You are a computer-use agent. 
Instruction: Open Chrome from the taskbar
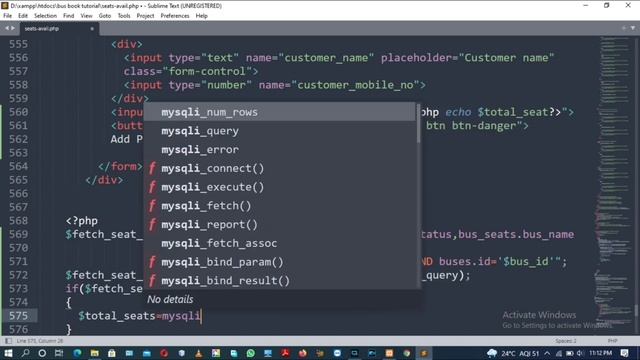(x=407, y=353)
